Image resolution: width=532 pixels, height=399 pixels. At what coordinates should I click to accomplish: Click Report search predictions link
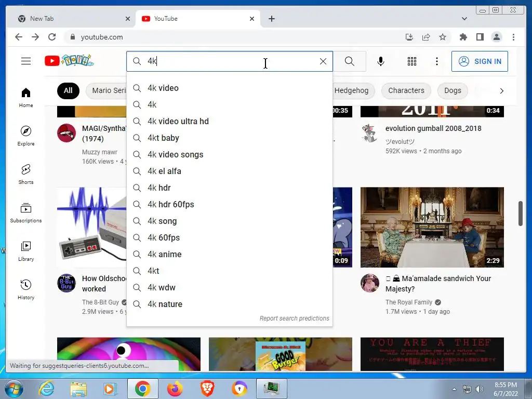click(x=294, y=318)
